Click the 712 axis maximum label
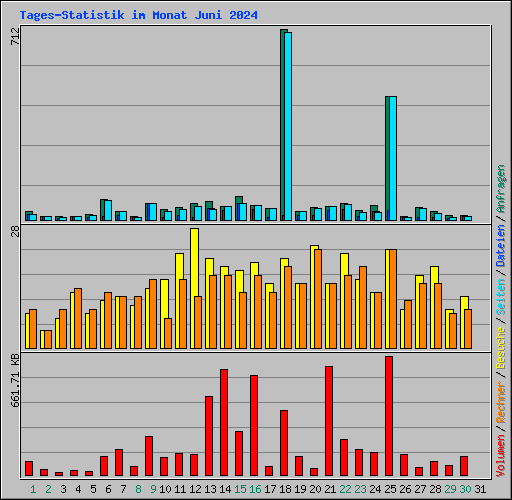 coord(15,36)
